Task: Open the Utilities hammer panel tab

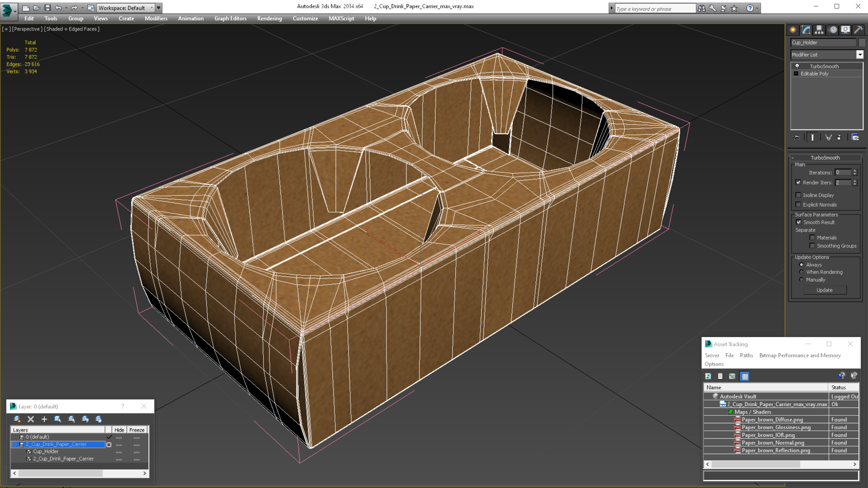Action: pyautogui.click(x=858, y=30)
